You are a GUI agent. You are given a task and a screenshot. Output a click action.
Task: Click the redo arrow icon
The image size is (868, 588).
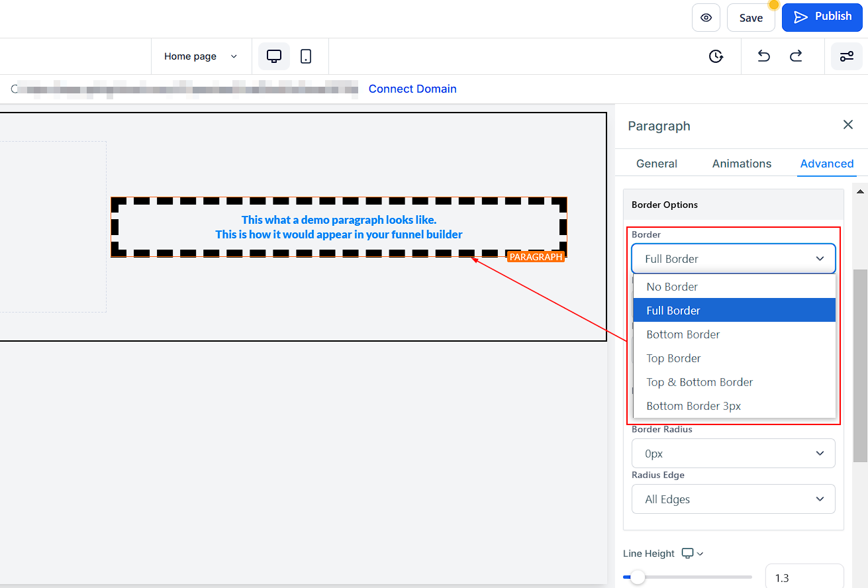pos(796,56)
